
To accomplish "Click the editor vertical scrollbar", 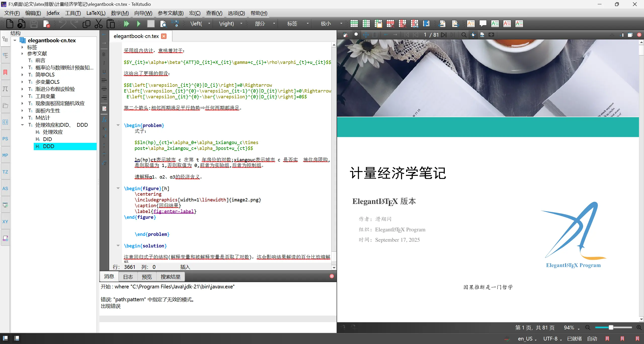I will click(334, 151).
